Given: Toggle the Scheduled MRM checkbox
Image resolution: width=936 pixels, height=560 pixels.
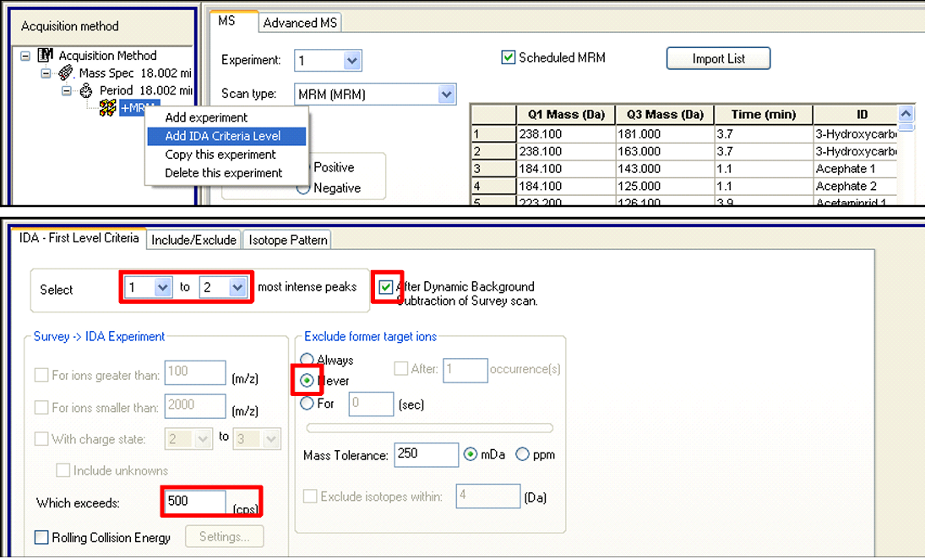Looking at the screenshot, I should tap(508, 57).
